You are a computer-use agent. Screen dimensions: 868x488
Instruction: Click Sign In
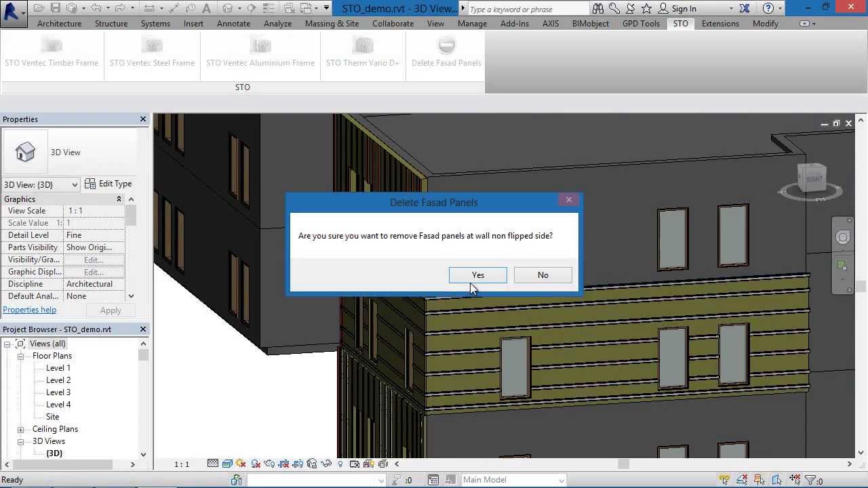tap(684, 9)
